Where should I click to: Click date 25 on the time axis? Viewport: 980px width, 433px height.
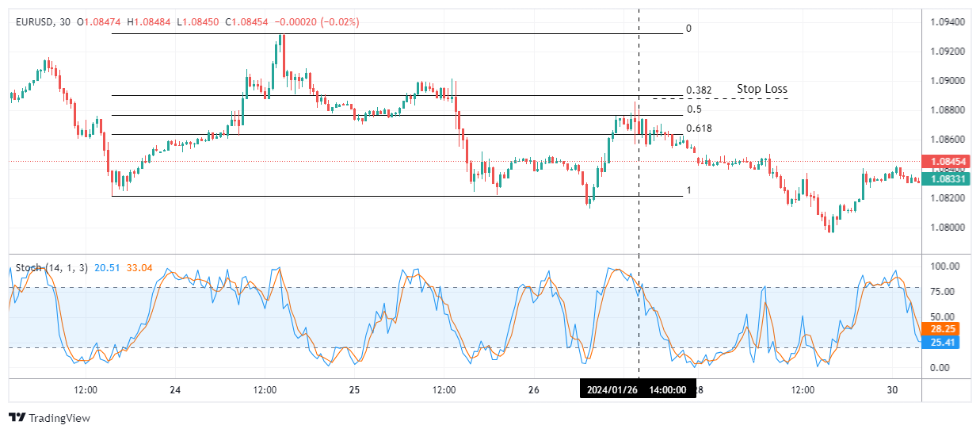point(354,390)
